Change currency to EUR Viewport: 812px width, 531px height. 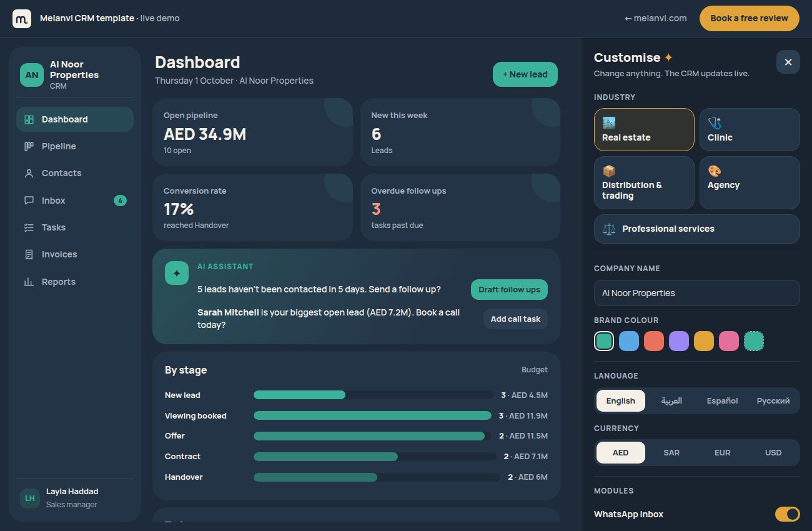pyautogui.click(x=722, y=452)
